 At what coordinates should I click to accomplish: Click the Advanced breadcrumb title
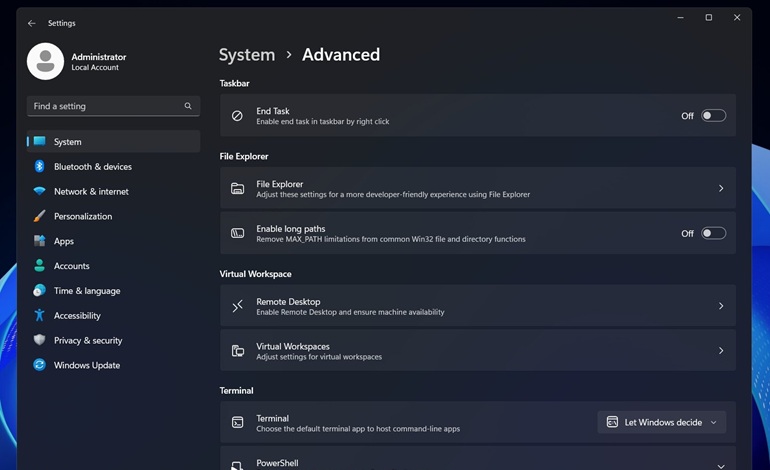[x=341, y=55]
